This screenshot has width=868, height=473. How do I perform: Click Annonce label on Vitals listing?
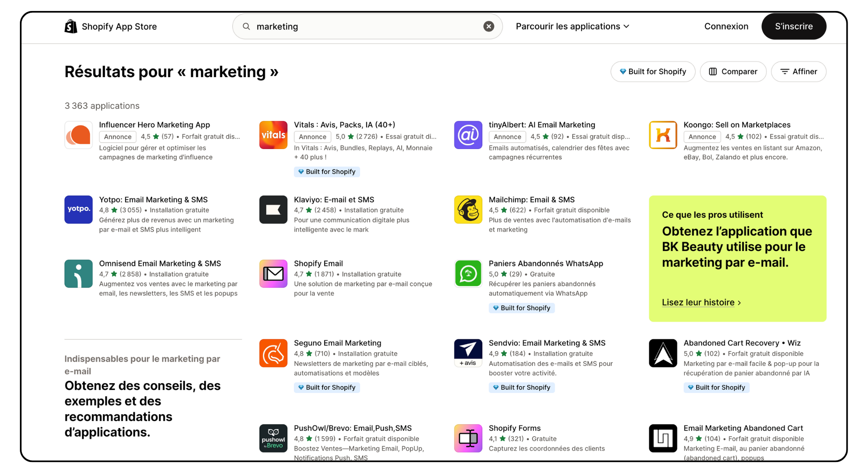(312, 137)
